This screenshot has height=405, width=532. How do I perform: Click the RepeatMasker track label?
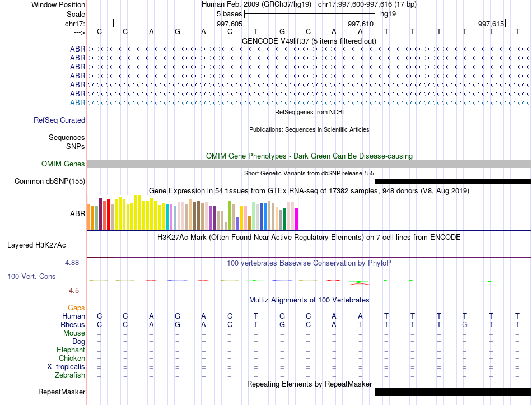(x=62, y=392)
